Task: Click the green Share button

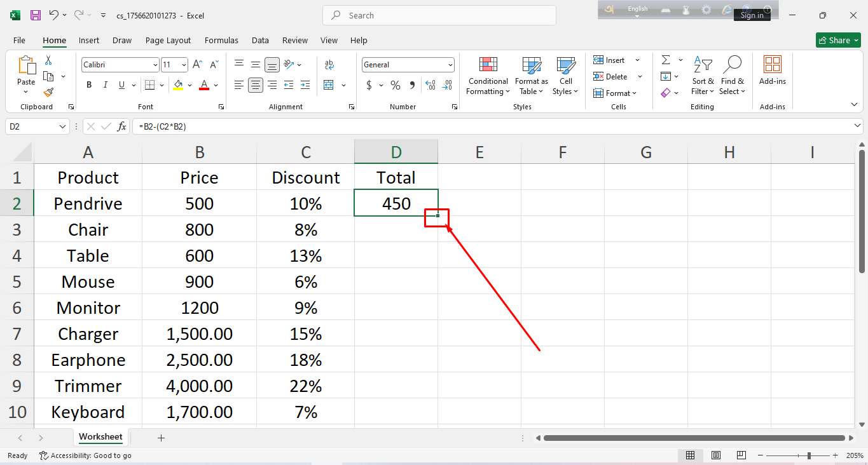Action: [837, 40]
